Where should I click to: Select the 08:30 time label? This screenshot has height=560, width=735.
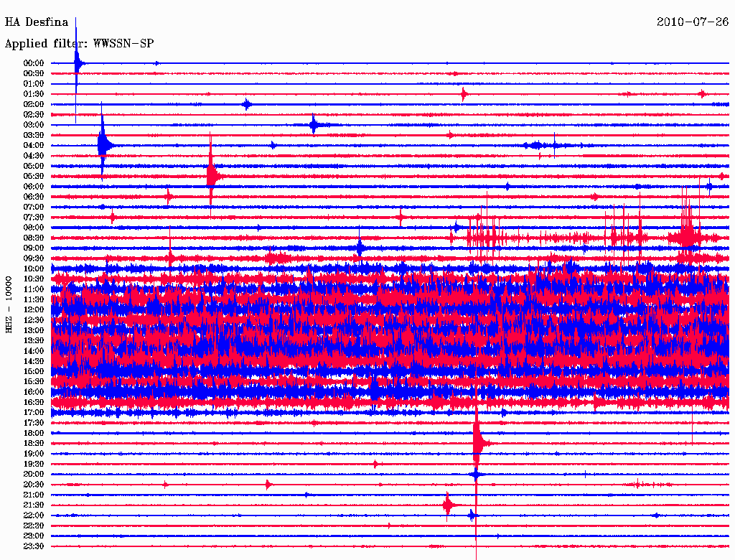[x=34, y=238]
